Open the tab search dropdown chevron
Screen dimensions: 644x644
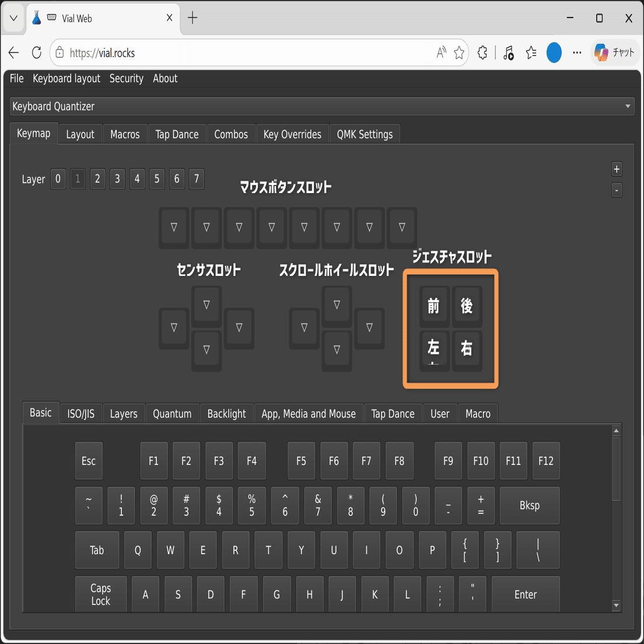pos(13,18)
